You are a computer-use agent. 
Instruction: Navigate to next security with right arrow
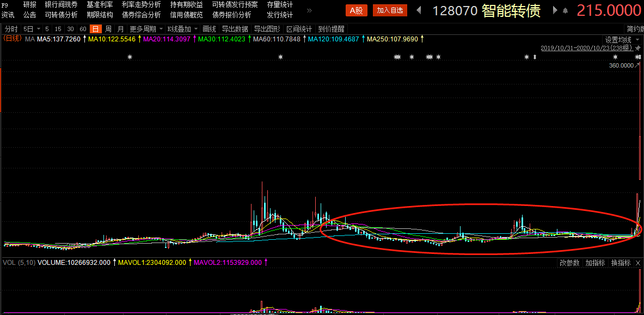(555, 10)
